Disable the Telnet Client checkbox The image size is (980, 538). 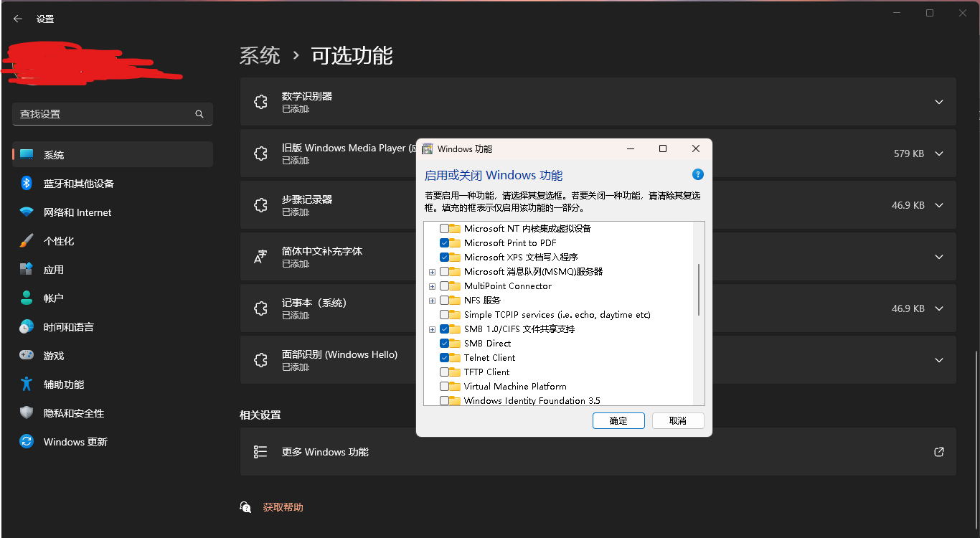coord(445,357)
